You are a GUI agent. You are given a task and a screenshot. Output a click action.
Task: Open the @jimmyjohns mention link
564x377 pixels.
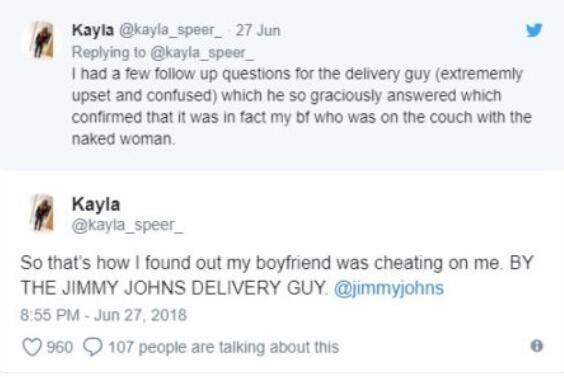click(x=389, y=288)
